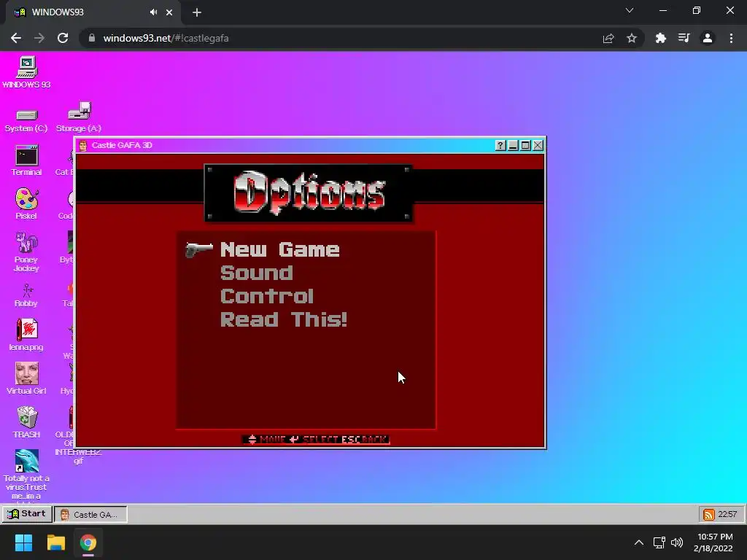Click the browser forward arrow
The image size is (747, 560).
(39, 38)
